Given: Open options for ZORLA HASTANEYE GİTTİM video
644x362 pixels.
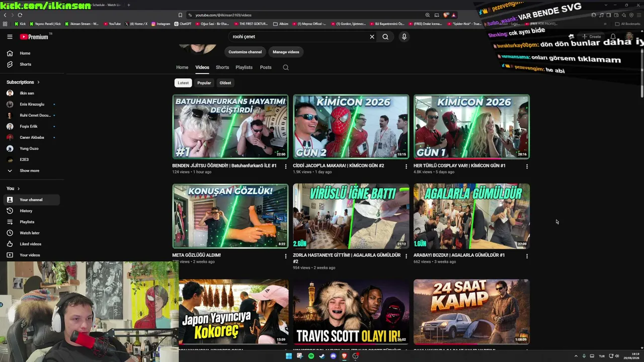Looking at the screenshot, I should 407,256.
